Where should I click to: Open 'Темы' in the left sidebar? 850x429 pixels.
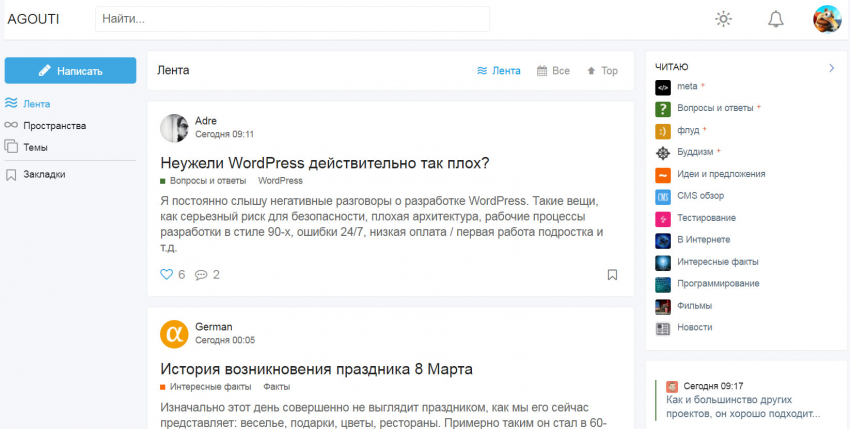[36, 147]
